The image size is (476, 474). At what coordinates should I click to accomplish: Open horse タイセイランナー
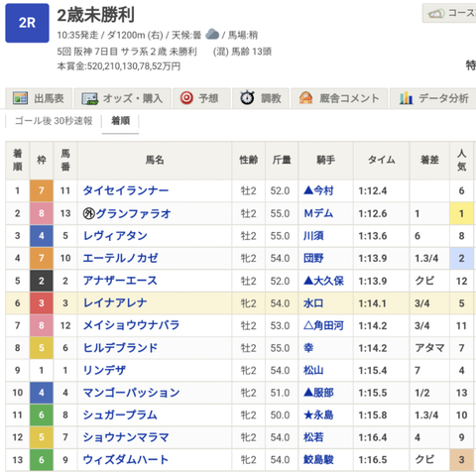[126, 190]
